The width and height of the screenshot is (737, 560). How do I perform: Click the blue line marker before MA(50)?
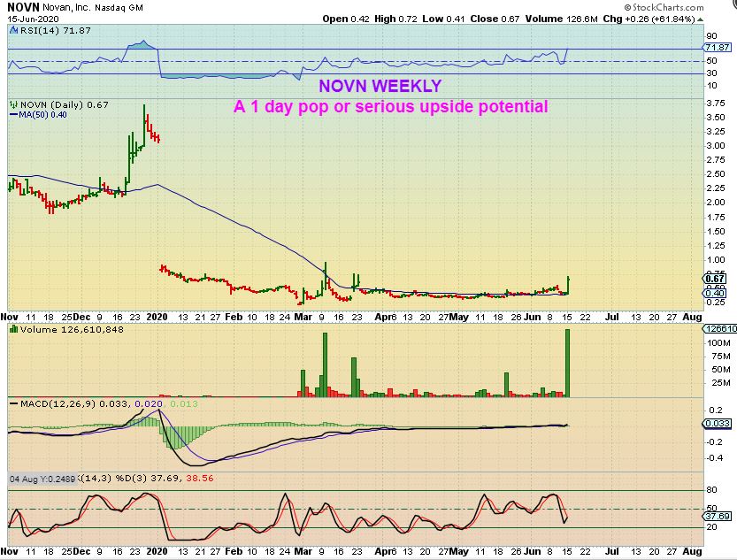[12, 114]
